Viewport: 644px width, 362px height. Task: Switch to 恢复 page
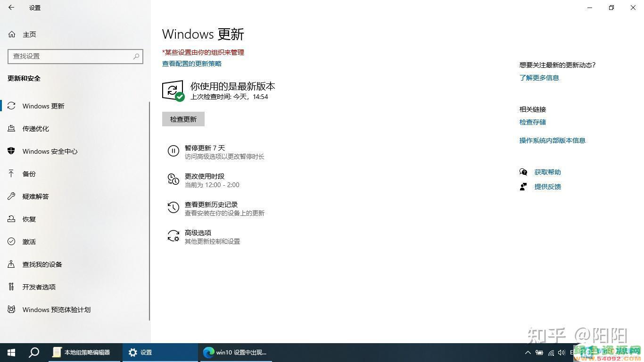(75, 219)
